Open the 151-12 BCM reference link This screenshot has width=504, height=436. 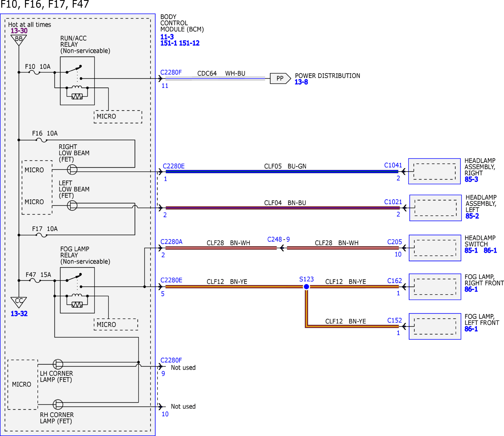189,43
